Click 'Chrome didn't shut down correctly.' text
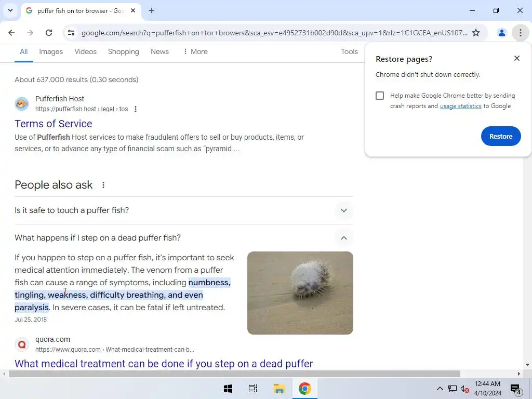The width and height of the screenshot is (532, 399). coord(428,75)
